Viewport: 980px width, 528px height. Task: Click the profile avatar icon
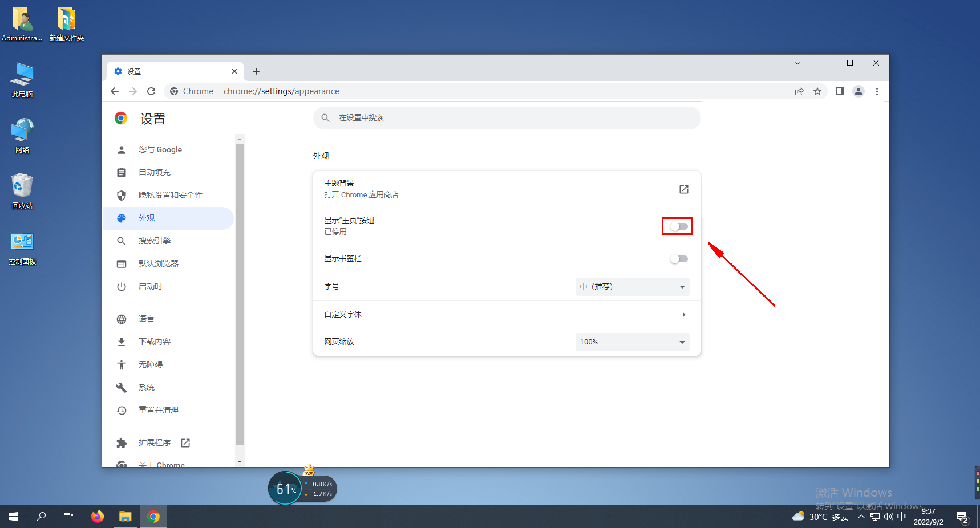tap(858, 91)
